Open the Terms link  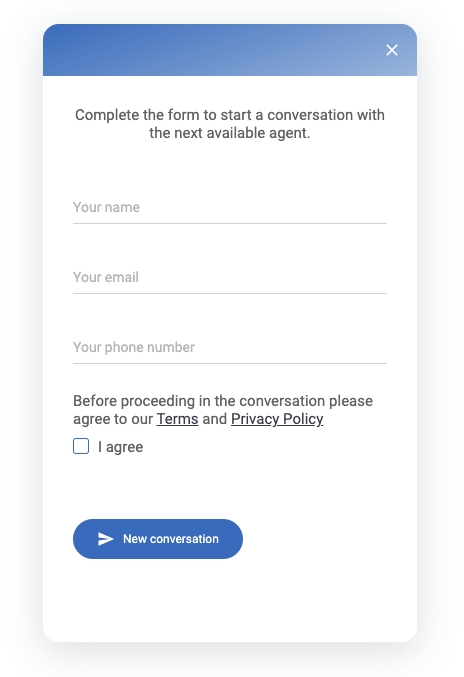point(177,419)
